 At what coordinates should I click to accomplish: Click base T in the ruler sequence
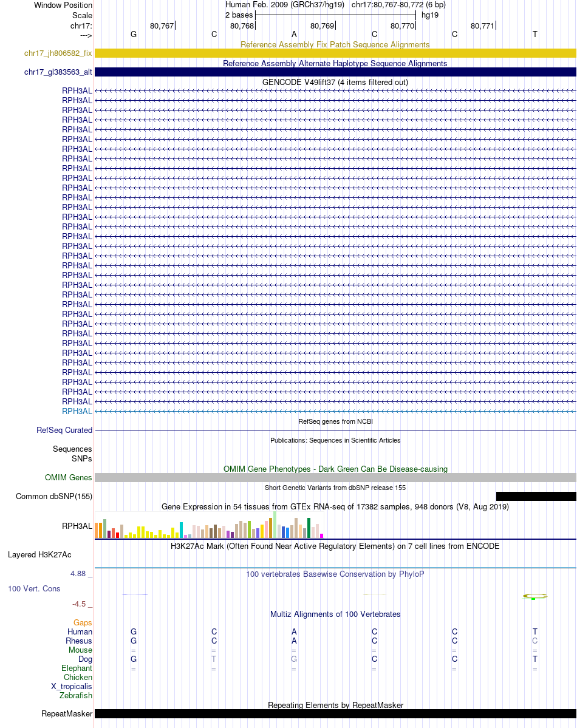pos(534,35)
